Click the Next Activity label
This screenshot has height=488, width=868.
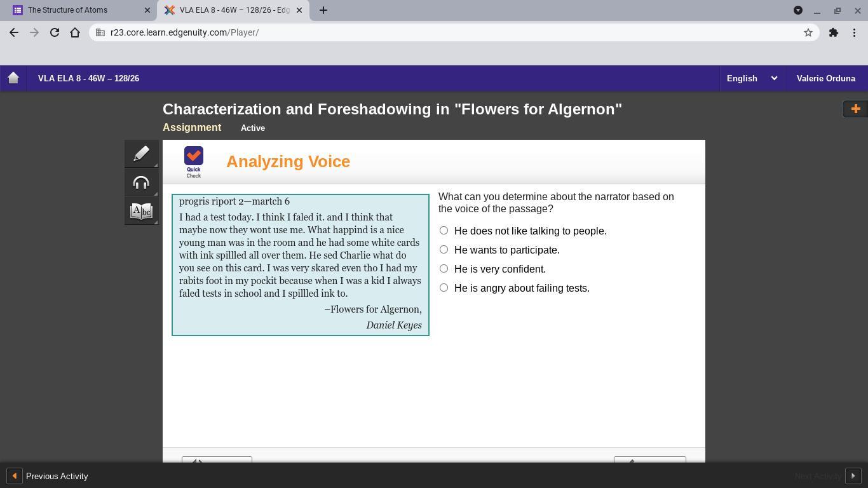click(x=818, y=476)
